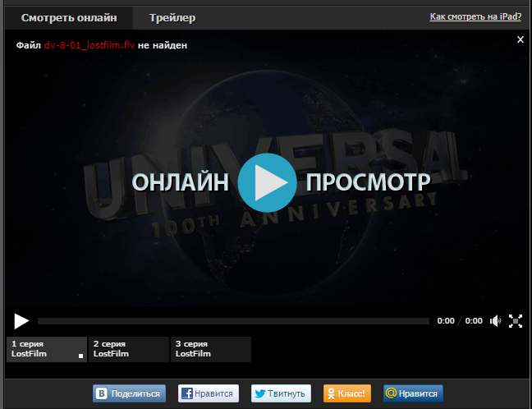Like on Facebook with Нравится button

(x=209, y=393)
